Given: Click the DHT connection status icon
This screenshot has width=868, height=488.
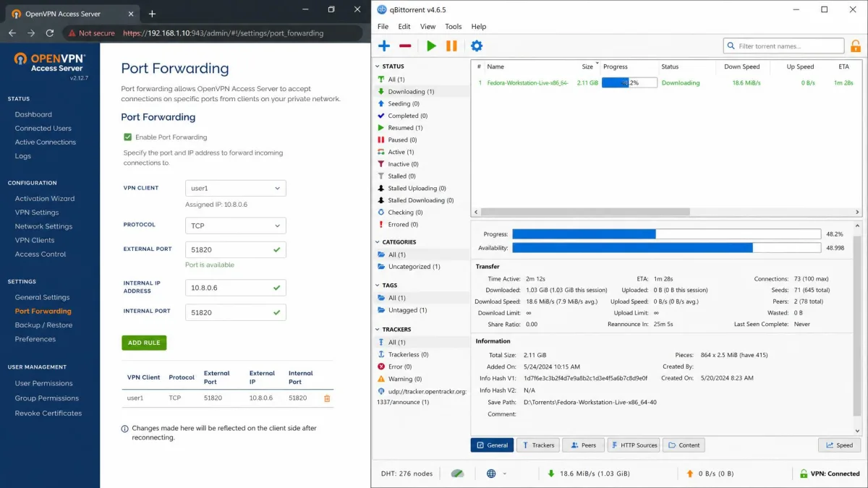Looking at the screenshot, I should (x=457, y=474).
